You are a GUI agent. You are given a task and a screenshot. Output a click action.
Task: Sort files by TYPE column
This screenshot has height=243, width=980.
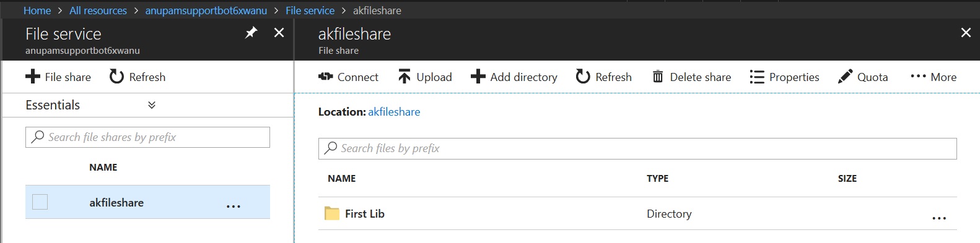(658, 179)
